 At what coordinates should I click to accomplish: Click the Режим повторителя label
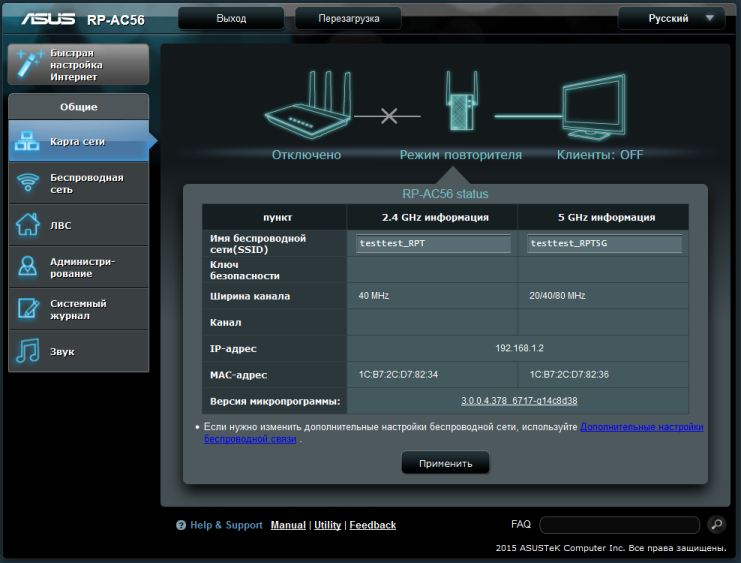coord(461,155)
